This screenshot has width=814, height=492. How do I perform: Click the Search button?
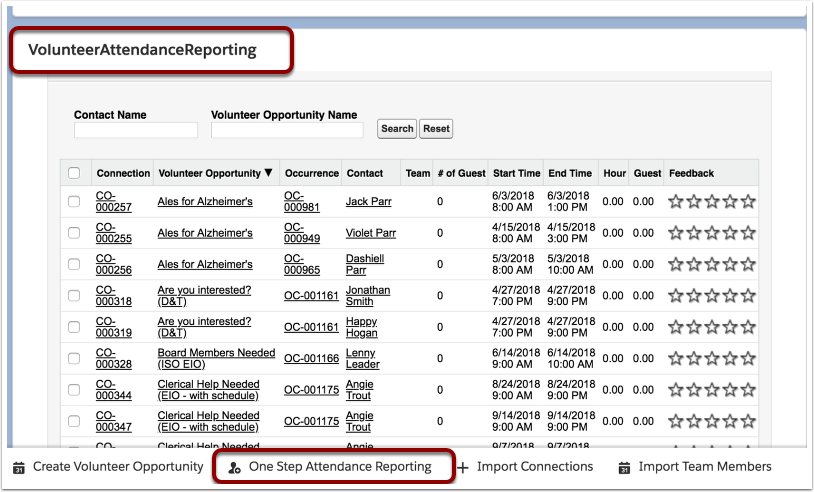pos(397,129)
